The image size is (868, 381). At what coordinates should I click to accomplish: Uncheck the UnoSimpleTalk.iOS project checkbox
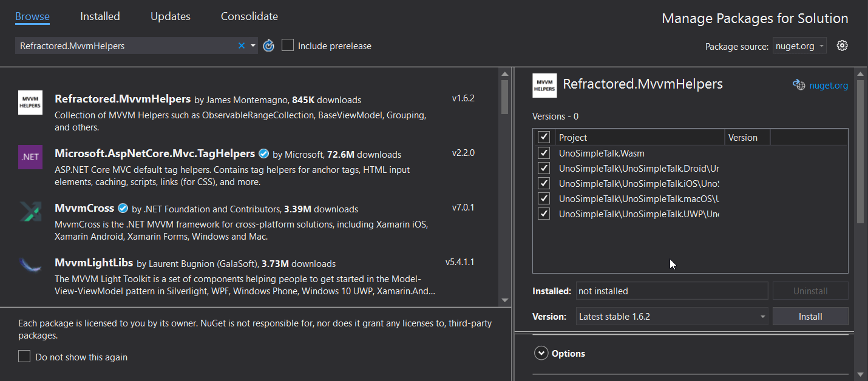click(x=544, y=183)
